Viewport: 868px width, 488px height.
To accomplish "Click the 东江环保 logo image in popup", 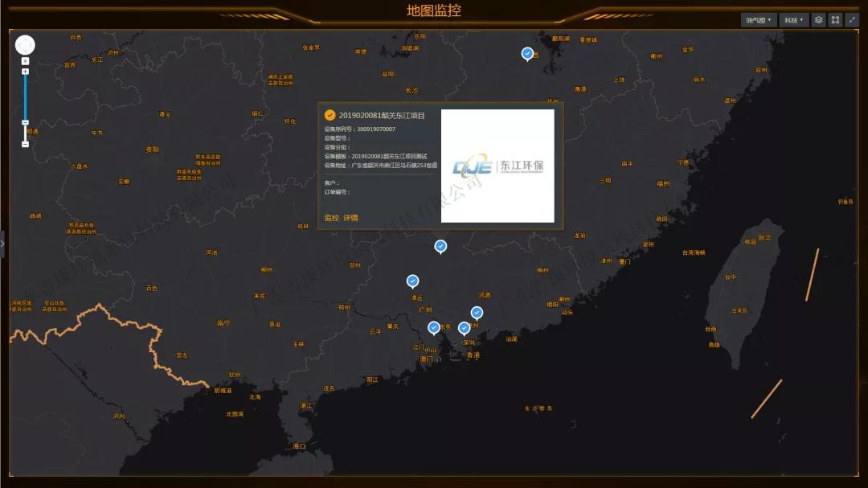I will coord(497,166).
